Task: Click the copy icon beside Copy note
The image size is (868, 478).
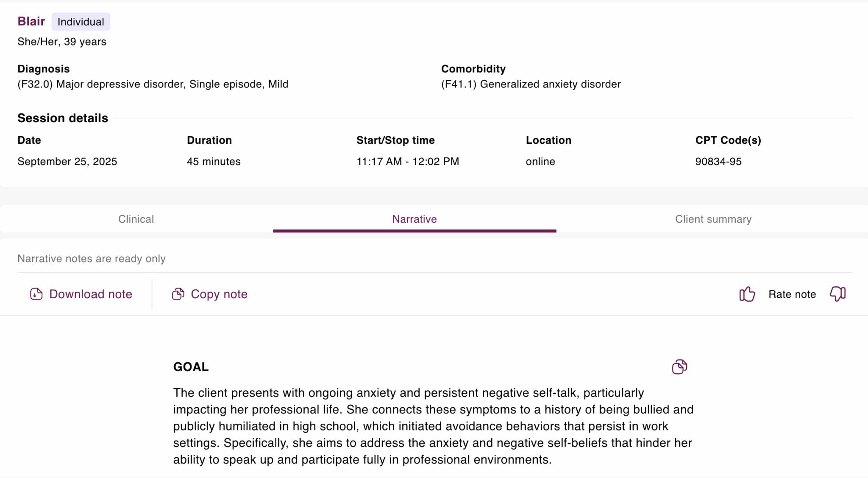Action: point(178,294)
